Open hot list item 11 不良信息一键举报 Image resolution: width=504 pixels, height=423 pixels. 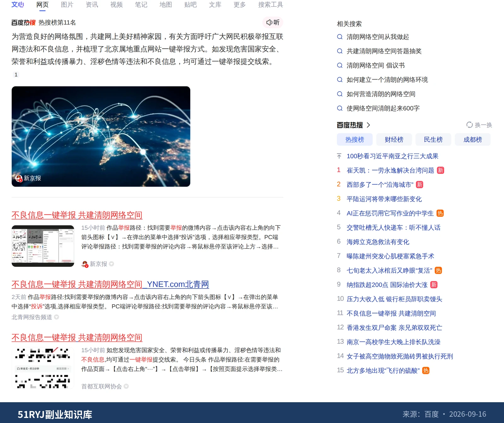[x=391, y=313]
